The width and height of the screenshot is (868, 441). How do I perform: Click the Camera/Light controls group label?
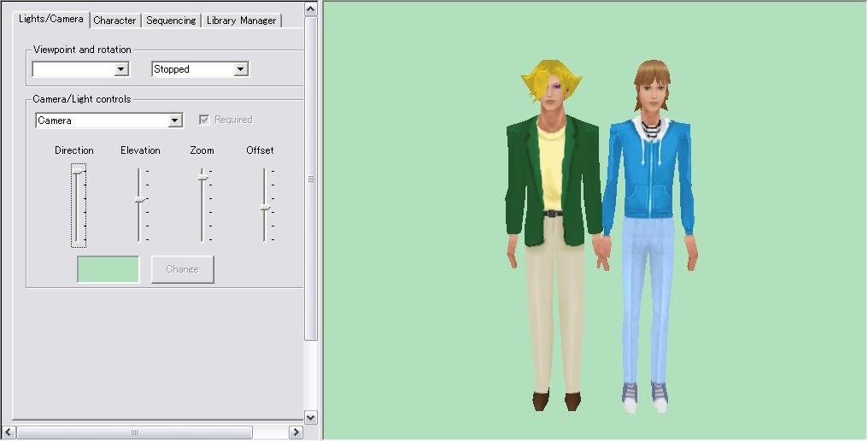[x=82, y=99]
